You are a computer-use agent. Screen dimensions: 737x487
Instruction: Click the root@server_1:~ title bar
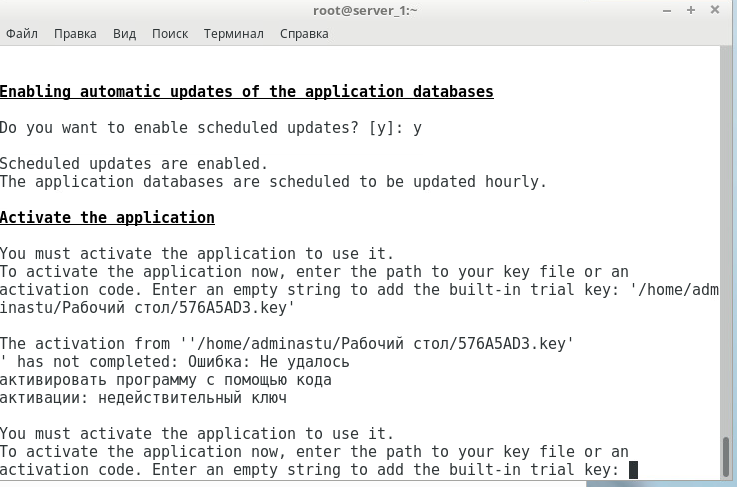[x=368, y=10]
